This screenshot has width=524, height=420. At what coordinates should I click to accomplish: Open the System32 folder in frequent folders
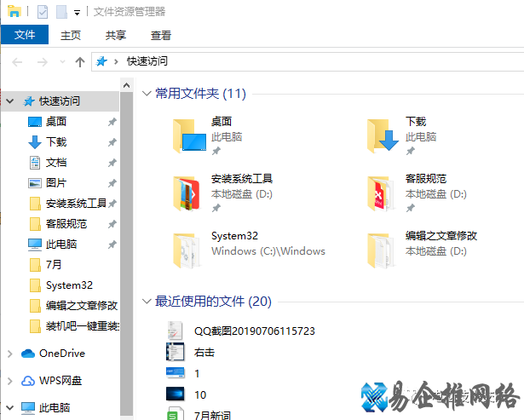189,249
